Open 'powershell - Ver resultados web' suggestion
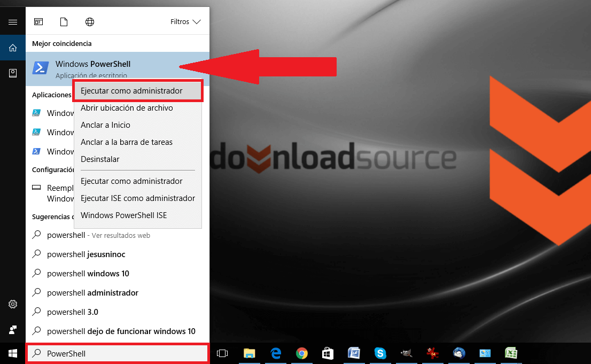 [118, 235]
